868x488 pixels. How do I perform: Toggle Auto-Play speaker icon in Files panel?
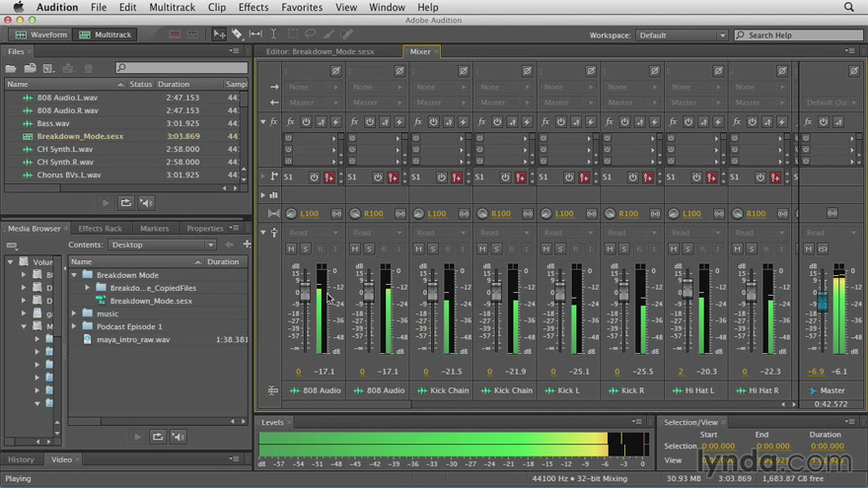point(146,202)
